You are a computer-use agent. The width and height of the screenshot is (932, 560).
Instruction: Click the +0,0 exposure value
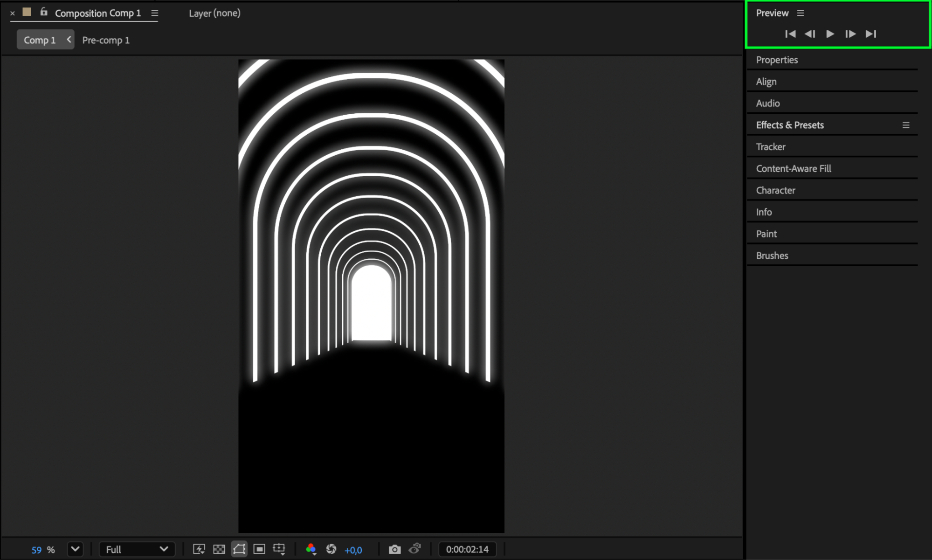click(x=353, y=550)
